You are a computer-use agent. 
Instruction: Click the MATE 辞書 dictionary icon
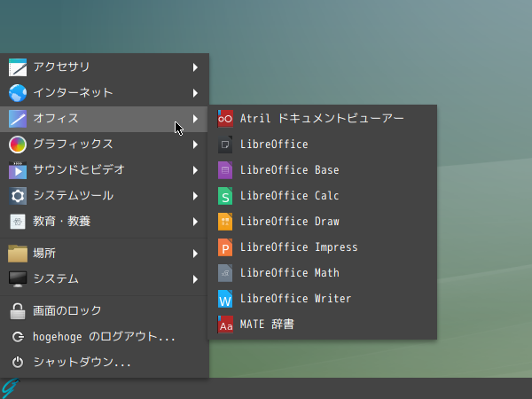pos(225,325)
